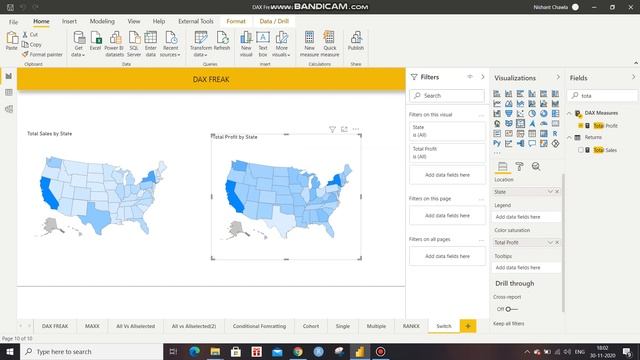Select the Q&A visual icon
This screenshot has width=640, height=360.
point(532,143)
